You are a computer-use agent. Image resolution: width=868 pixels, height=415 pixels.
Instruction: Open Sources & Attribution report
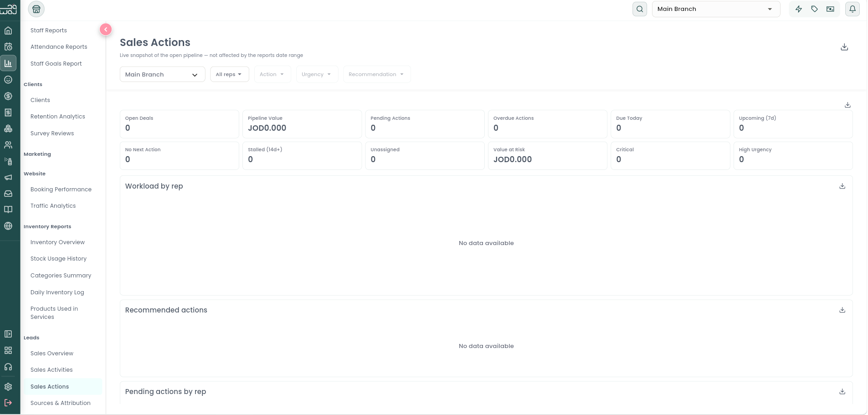tap(60, 403)
